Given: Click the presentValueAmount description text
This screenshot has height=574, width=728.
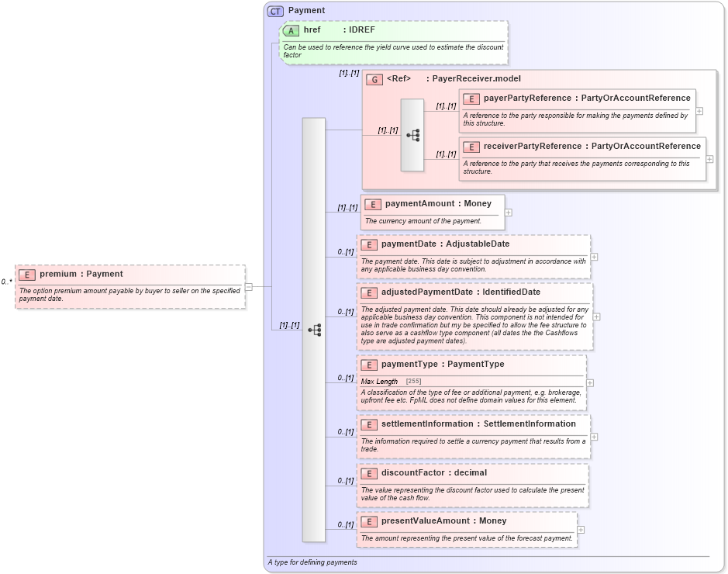Looking at the screenshot, I should [467, 538].
